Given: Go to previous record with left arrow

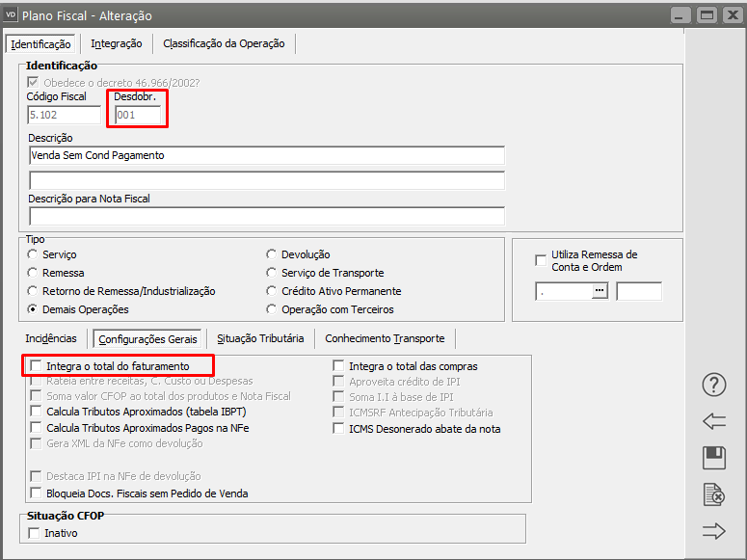Looking at the screenshot, I should click(x=713, y=421).
